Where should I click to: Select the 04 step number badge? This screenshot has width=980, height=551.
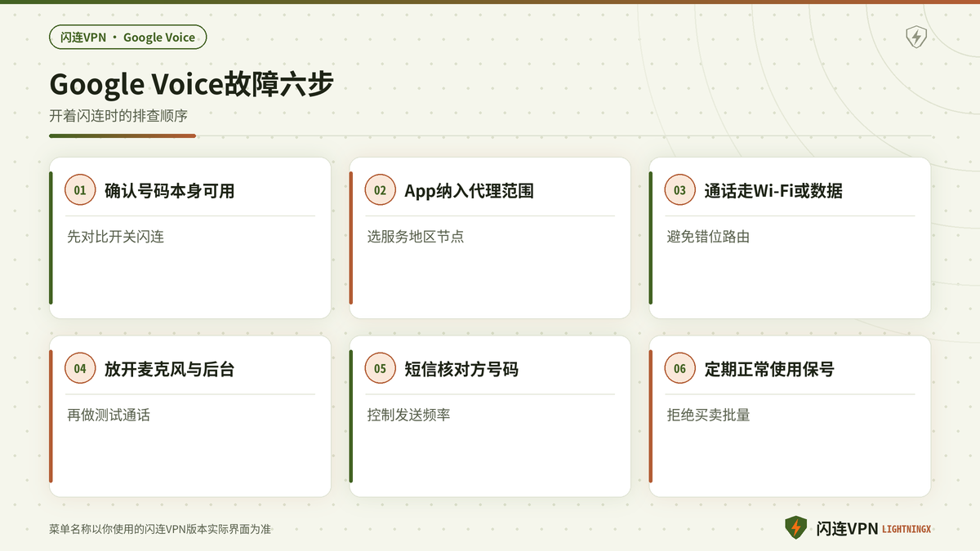point(80,369)
